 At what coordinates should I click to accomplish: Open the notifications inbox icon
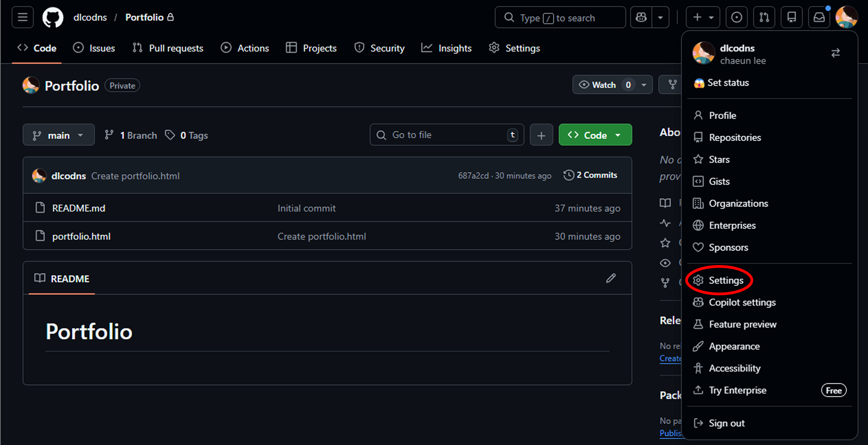pyautogui.click(x=819, y=17)
